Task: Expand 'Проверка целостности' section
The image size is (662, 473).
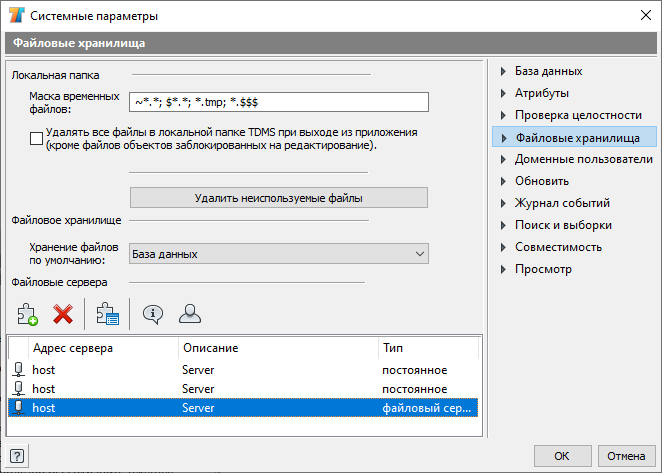Action: pyautogui.click(x=503, y=115)
